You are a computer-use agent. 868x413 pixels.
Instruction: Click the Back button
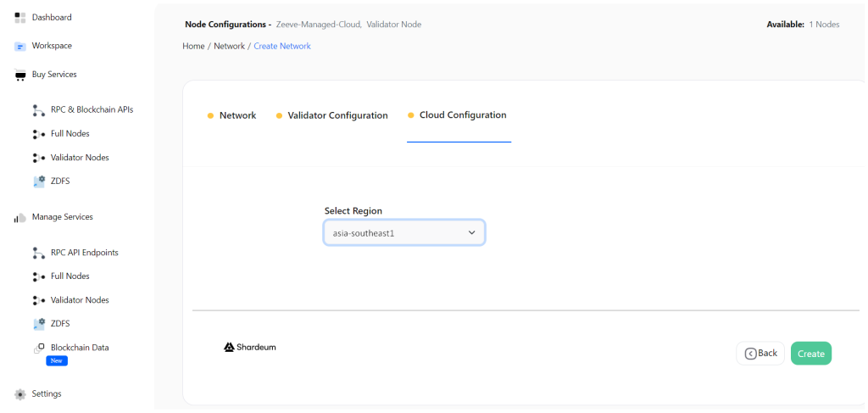[760, 353]
